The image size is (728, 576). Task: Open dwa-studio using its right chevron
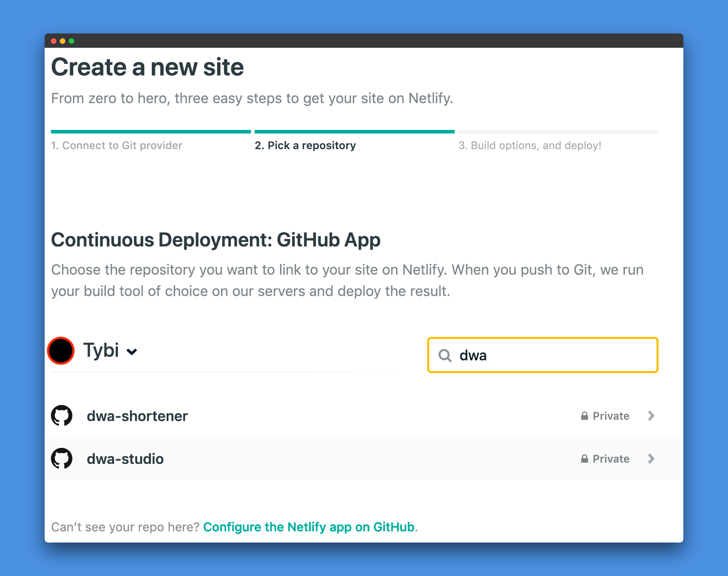tap(651, 459)
